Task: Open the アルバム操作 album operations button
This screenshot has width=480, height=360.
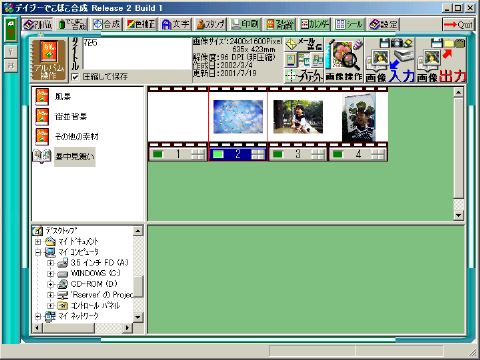Action: coord(49,60)
